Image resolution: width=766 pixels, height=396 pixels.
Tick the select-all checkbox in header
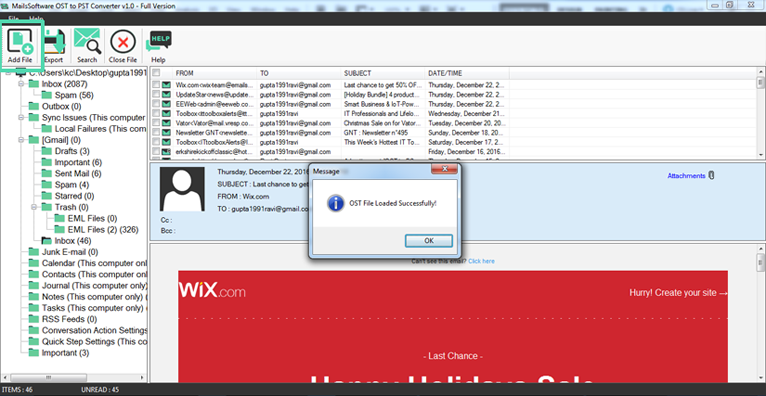[x=155, y=73]
